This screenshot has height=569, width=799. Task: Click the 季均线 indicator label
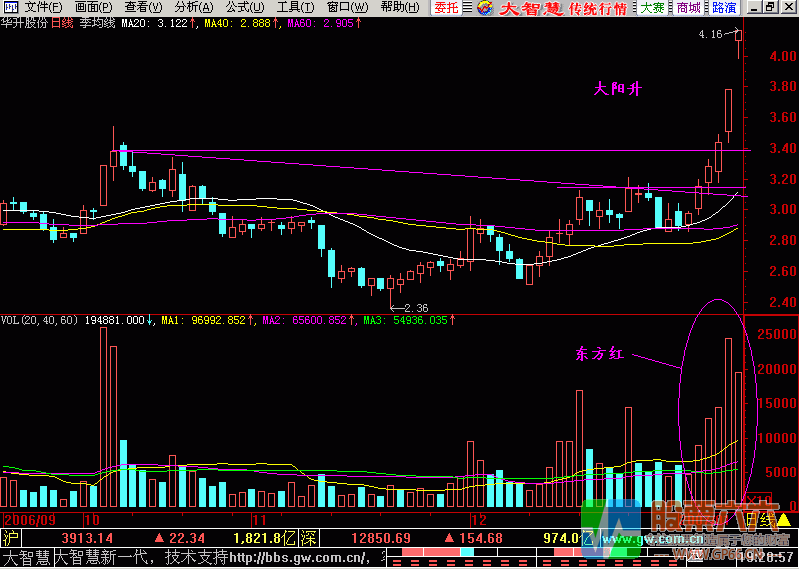[96, 23]
